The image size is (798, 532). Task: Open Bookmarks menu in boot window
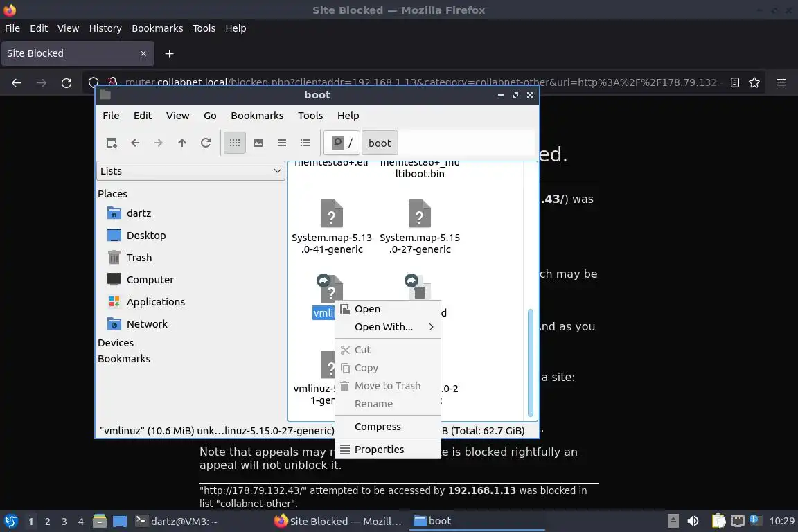257,116
